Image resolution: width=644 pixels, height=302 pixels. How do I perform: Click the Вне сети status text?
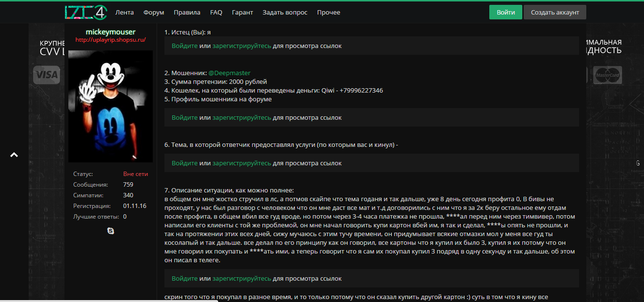pos(136,174)
